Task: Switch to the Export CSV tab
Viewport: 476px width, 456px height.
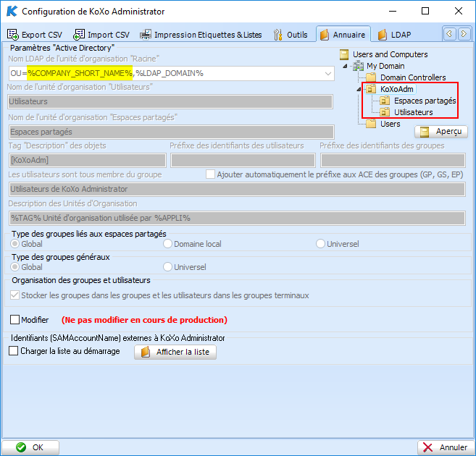Action: click(35, 35)
